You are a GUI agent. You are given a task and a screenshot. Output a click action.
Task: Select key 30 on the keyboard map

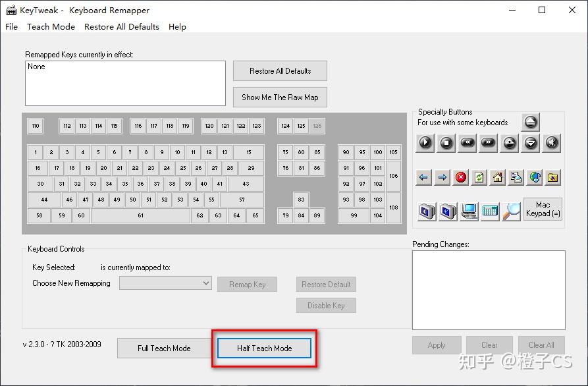pos(40,184)
